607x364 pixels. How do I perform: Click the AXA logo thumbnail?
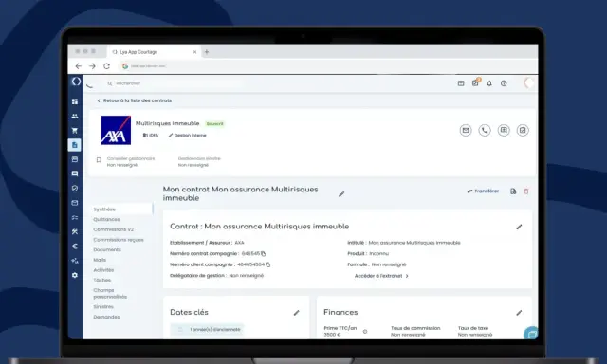[116, 130]
